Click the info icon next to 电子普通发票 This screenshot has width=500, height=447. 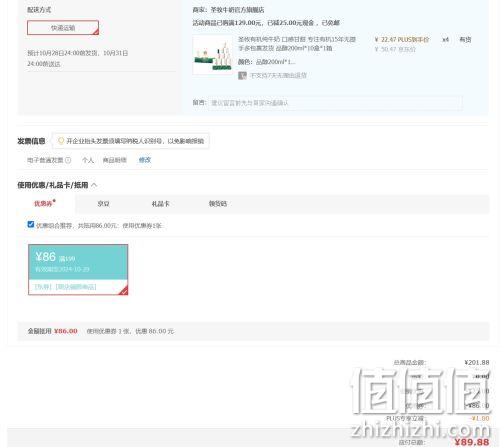coord(68,160)
